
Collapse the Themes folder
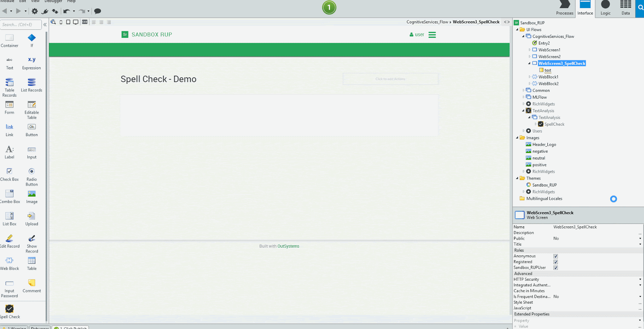coord(517,178)
